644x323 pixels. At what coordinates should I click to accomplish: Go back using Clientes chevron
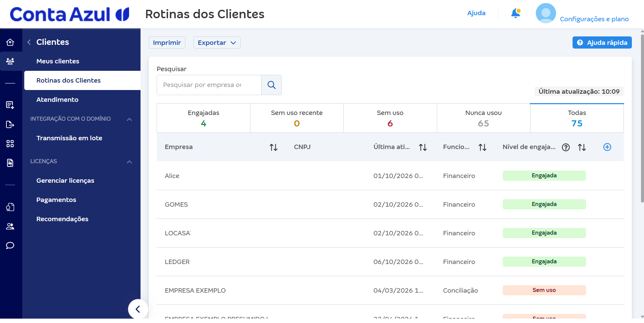29,42
